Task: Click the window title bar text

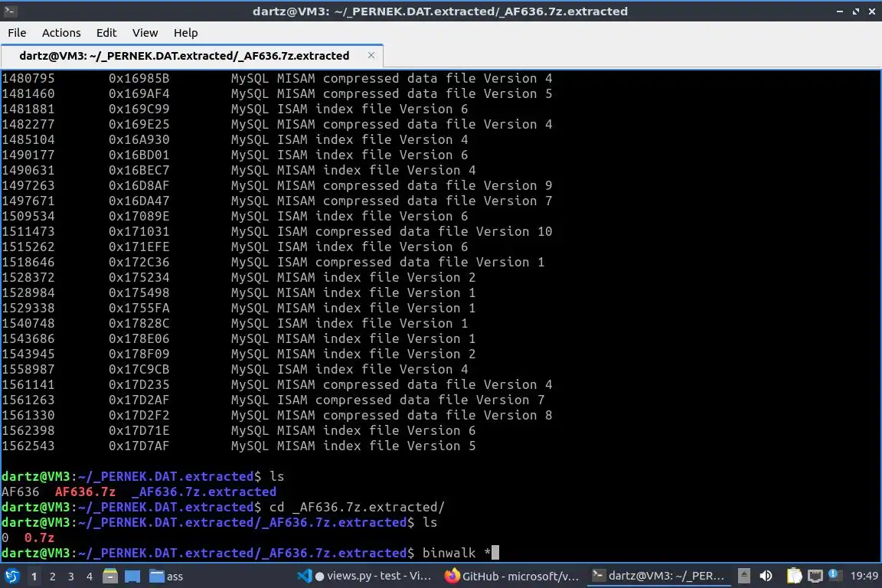Action: pyautogui.click(x=440, y=11)
